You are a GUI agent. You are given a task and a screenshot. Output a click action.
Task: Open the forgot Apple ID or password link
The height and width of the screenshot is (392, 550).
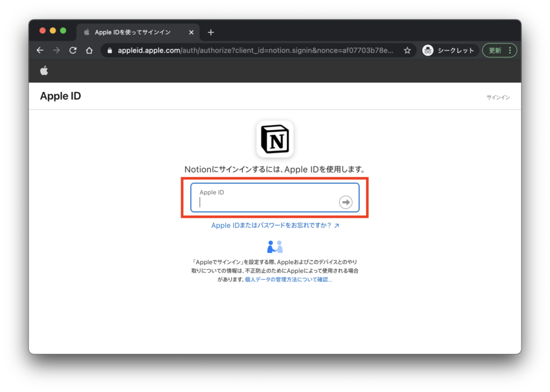point(275,225)
